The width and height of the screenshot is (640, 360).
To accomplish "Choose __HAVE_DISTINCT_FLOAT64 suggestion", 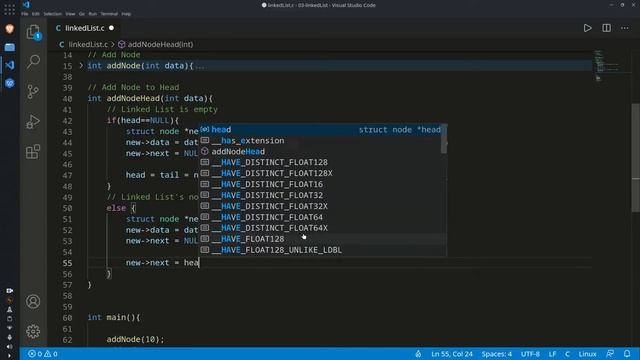I will (320, 217).
